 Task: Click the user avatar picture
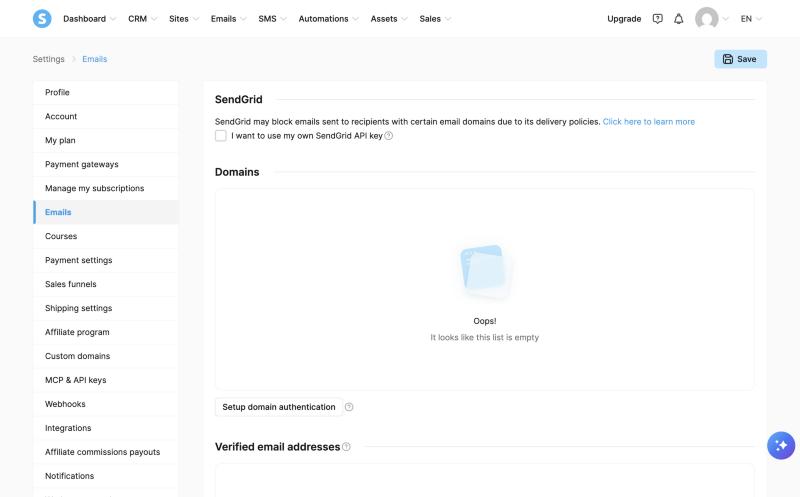coord(707,19)
